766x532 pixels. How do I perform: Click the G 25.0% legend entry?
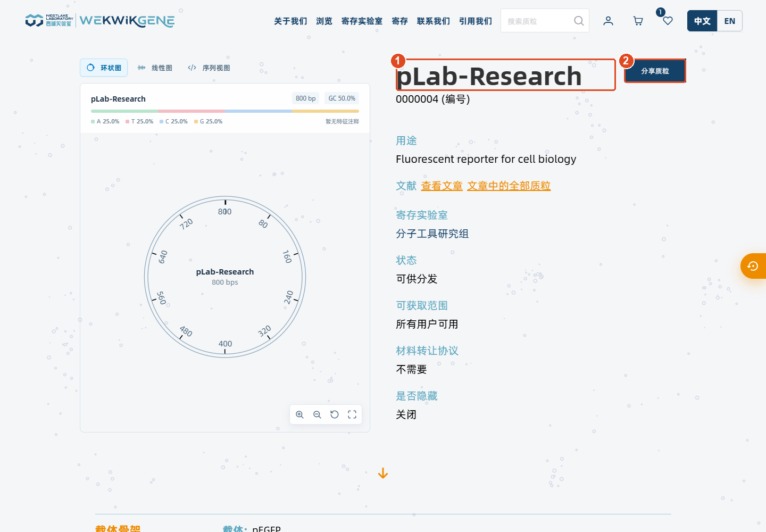point(208,122)
